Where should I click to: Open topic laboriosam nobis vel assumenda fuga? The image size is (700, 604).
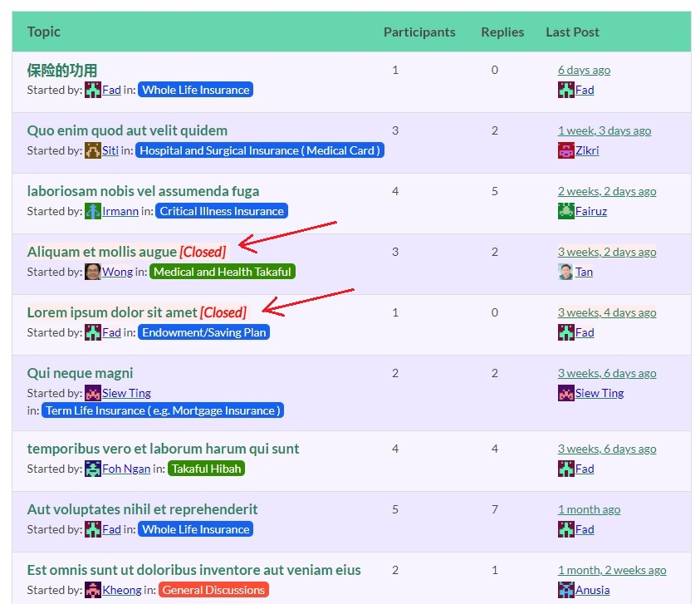[143, 191]
